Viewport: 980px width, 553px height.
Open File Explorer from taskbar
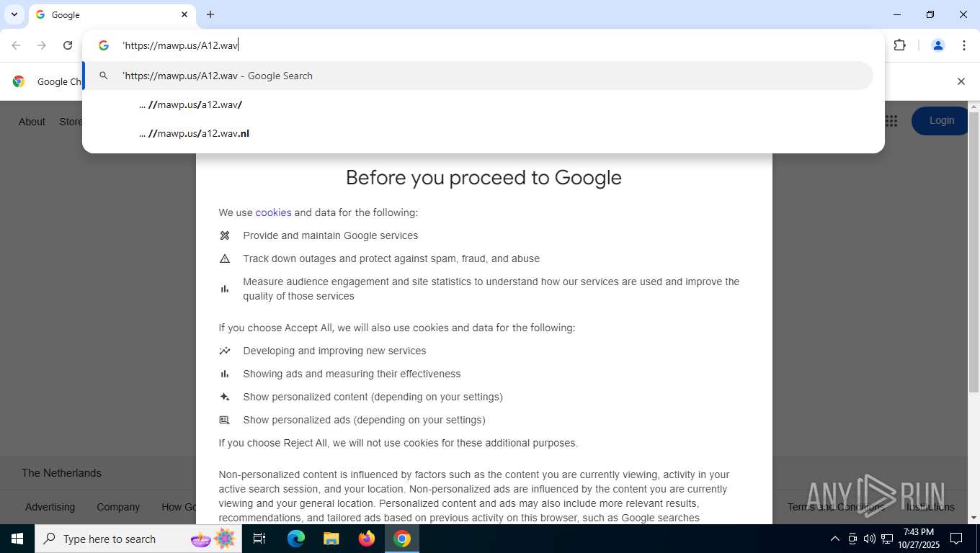[331, 539]
